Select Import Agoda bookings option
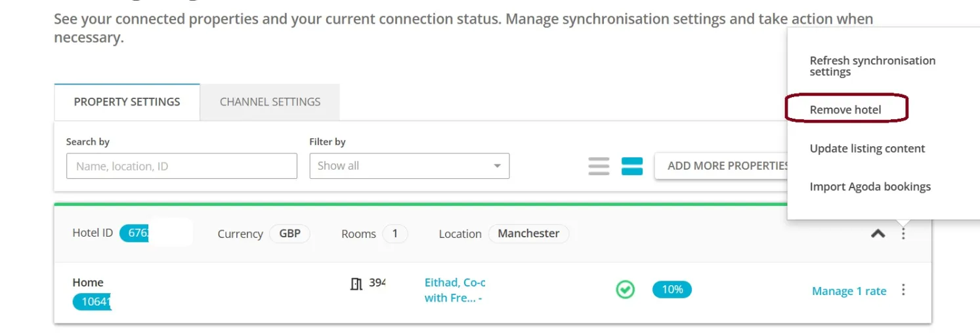The width and height of the screenshot is (980, 335). click(x=870, y=187)
